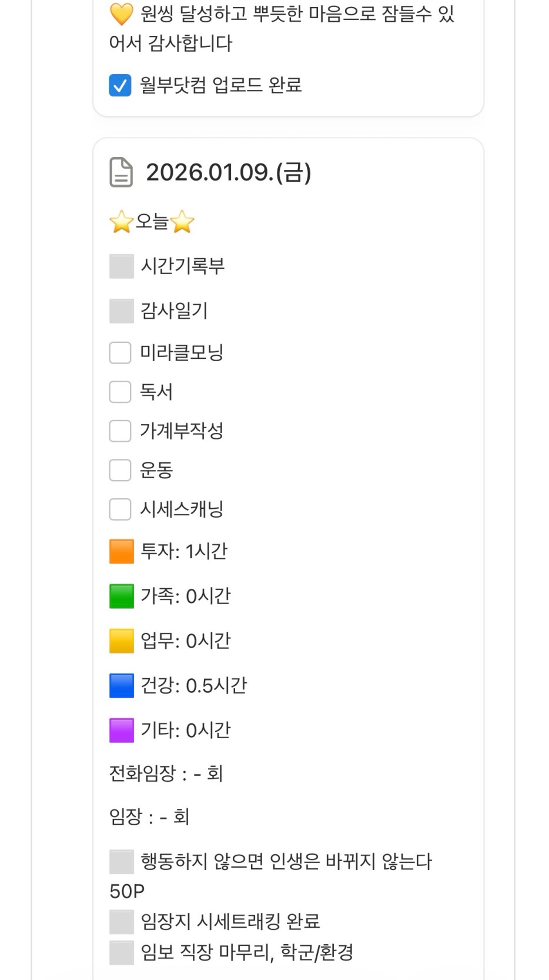Click the yellow heart emoji icon
The image size is (549, 980).
(121, 14)
